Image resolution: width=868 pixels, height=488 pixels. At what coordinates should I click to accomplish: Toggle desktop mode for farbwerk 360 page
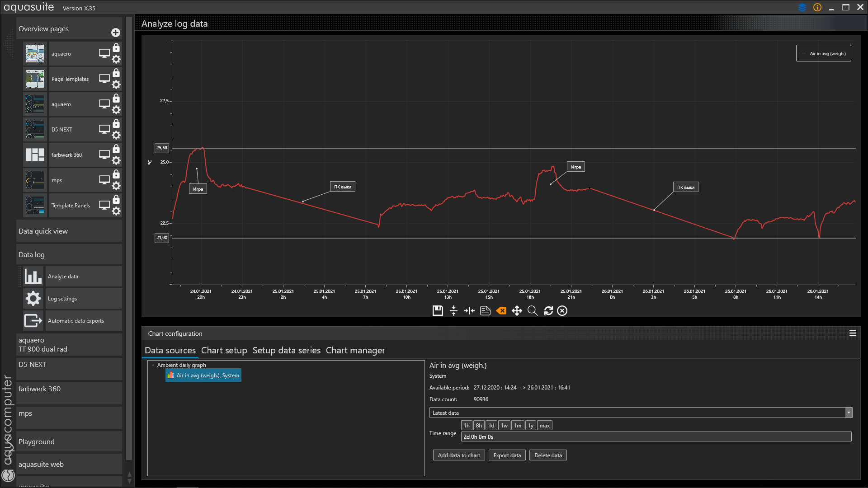pos(104,155)
